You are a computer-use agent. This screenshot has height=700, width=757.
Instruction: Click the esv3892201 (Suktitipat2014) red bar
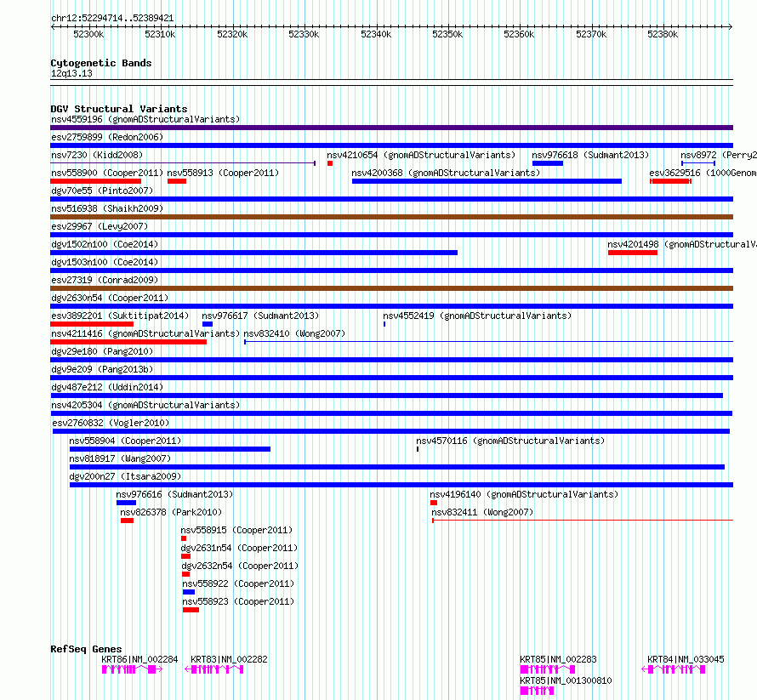(x=92, y=324)
